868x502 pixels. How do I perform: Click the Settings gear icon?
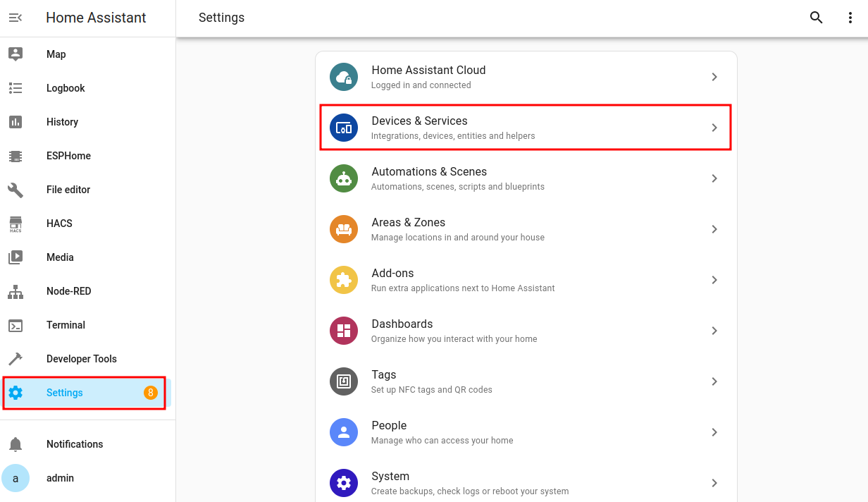(x=15, y=393)
